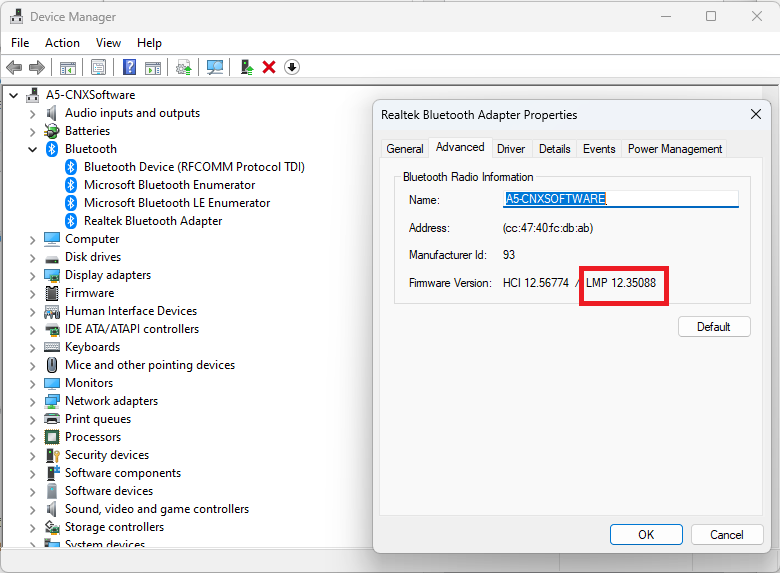Click the Audio inputs and outputs speaker icon
Screen dimensions: 780x580
(52, 113)
